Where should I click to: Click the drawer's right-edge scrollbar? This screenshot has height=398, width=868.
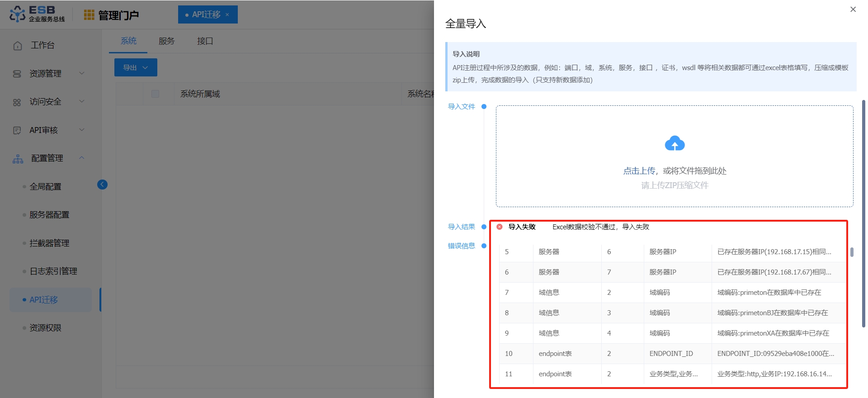863,213
